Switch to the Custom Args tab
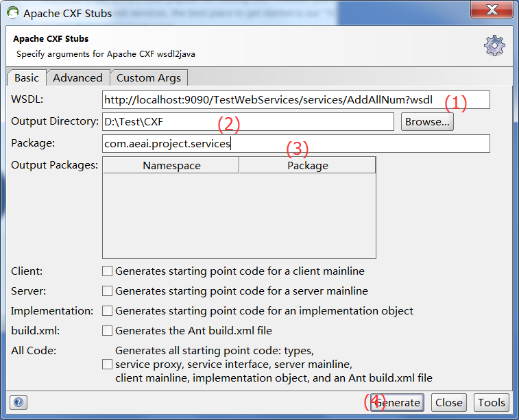Viewport: 519px width, 420px height. (x=149, y=78)
